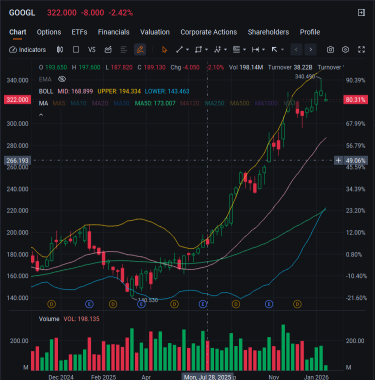Toggle the MA5 line label
This screenshot has width=375, height=380.
pyautogui.click(x=59, y=103)
